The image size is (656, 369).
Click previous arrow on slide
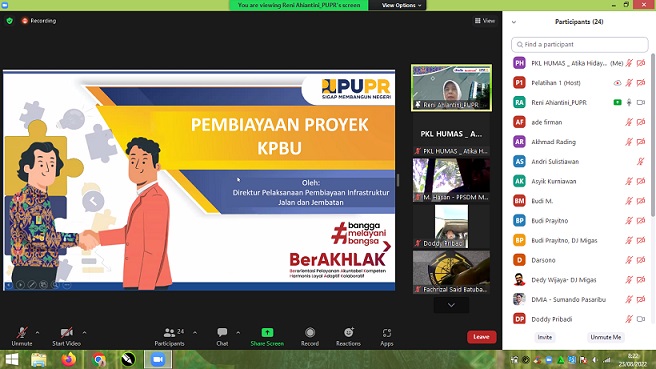93,201
